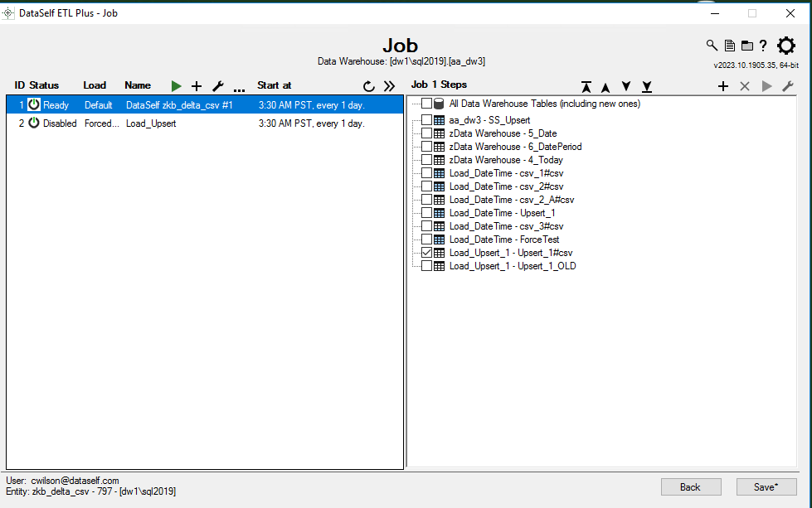Select the Job 1 Steps header label
The width and height of the screenshot is (812, 508).
439,84
